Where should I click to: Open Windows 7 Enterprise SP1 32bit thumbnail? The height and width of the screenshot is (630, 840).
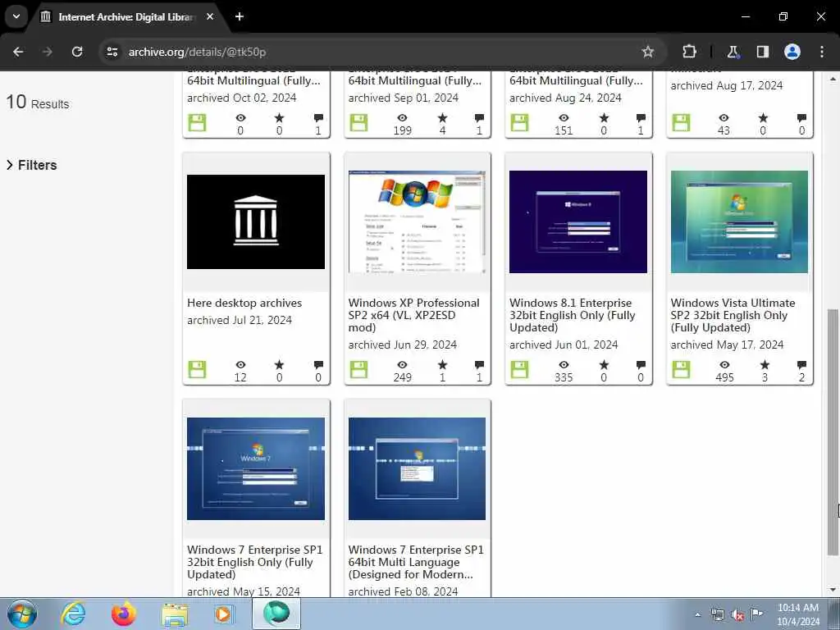256,468
